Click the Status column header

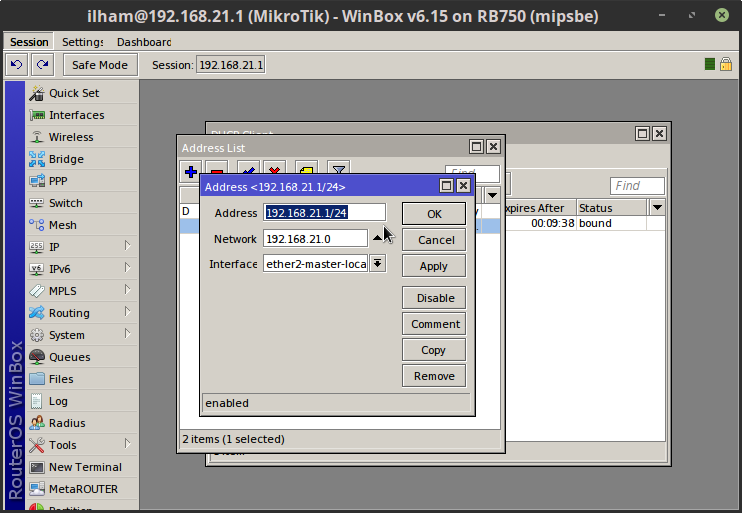tap(611, 208)
